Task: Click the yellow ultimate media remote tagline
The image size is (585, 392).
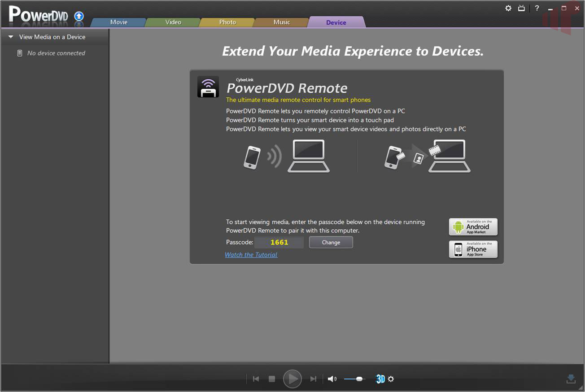Action: click(298, 100)
